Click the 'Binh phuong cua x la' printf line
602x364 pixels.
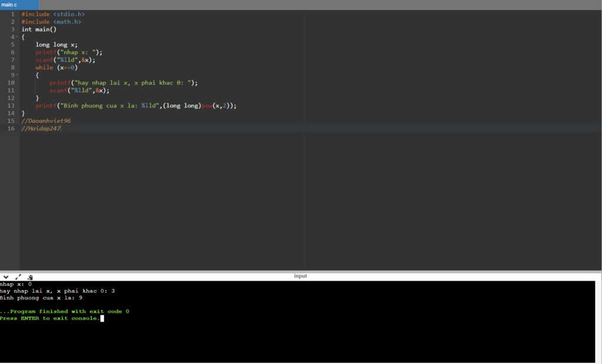pyautogui.click(x=136, y=106)
